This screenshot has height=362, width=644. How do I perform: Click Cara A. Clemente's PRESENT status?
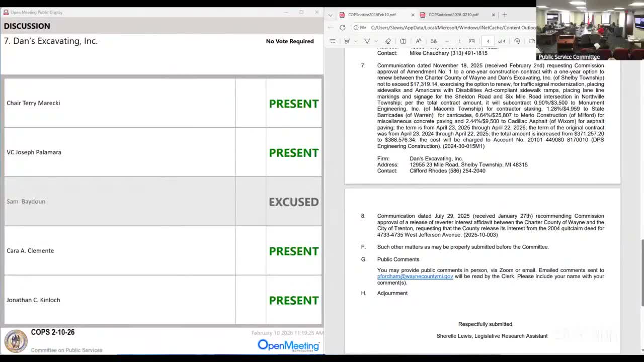click(294, 251)
